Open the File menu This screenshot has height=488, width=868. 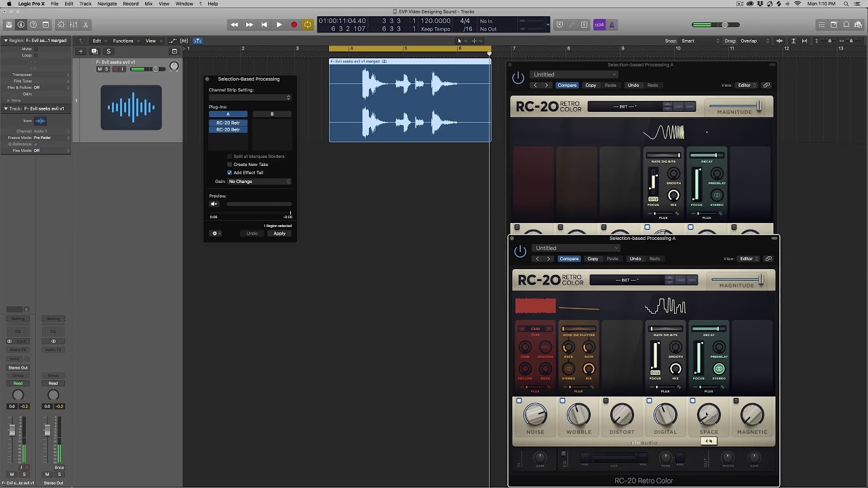[54, 4]
